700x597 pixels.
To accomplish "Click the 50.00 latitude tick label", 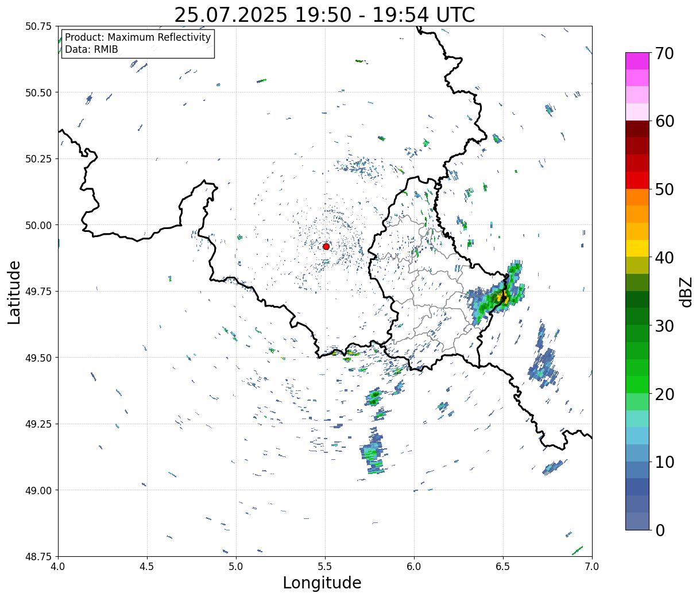I will [38, 225].
